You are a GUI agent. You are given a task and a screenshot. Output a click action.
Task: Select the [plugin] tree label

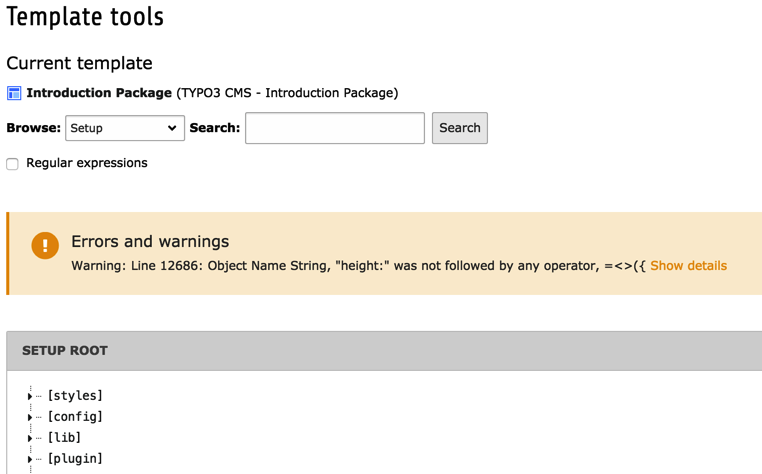coord(75,459)
